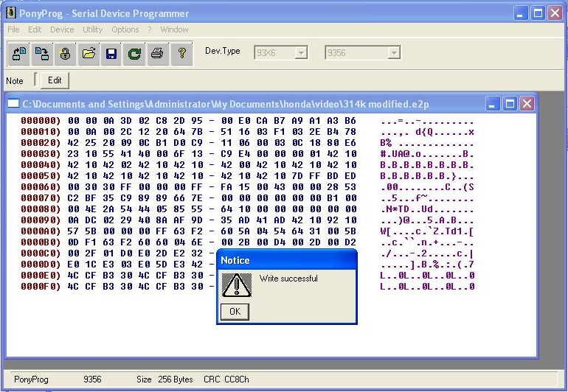568x392 pixels.
Task: Open the Device menu
Action: click(62, 29)
